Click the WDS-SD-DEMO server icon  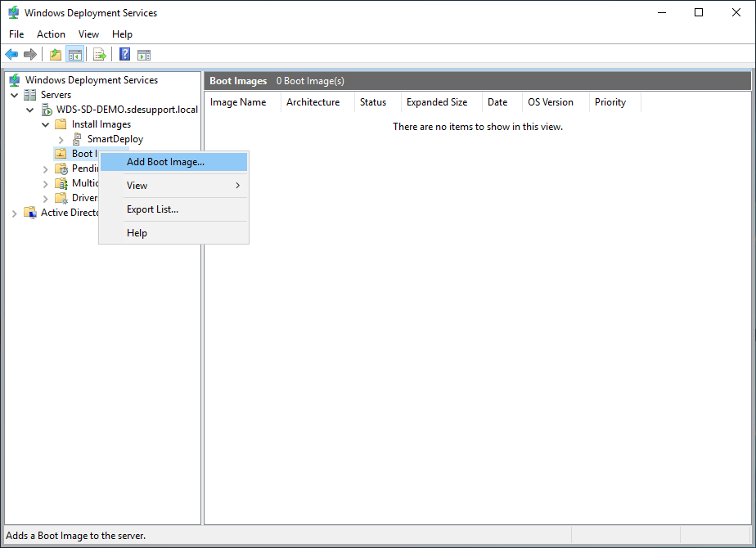point(47,110)
